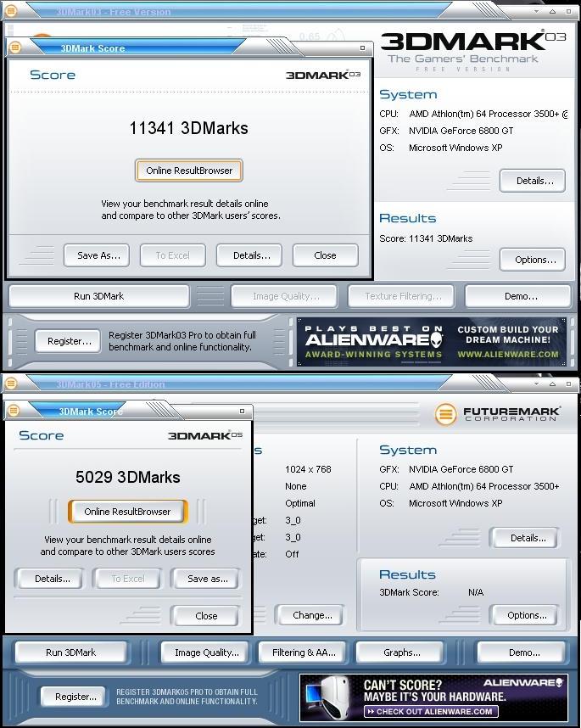Click Image Quality... in 3DMark03 window
Viewport: 581px width, 728px height.
284,296
